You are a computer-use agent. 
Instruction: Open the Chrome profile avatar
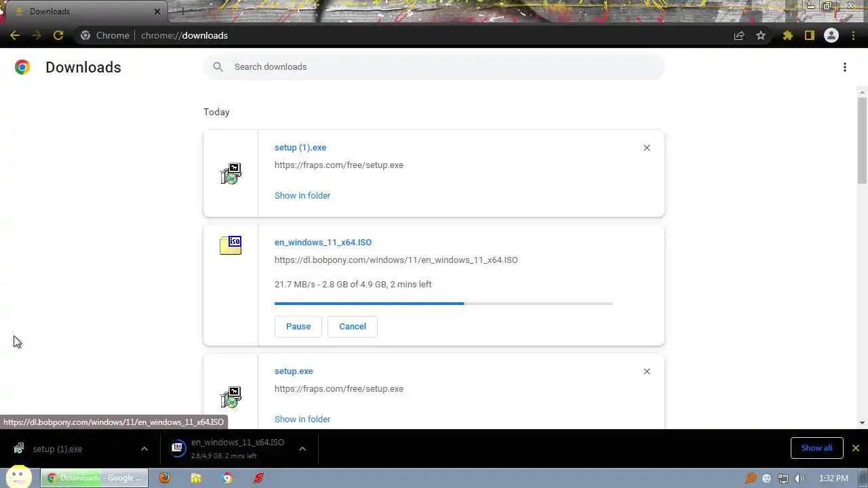[831, 35]
